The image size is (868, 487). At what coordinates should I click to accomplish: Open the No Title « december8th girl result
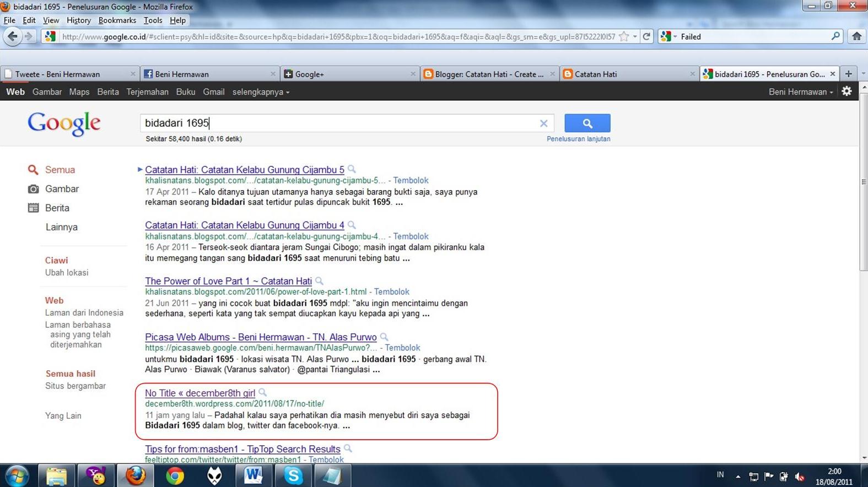click(x=200, y=393)
